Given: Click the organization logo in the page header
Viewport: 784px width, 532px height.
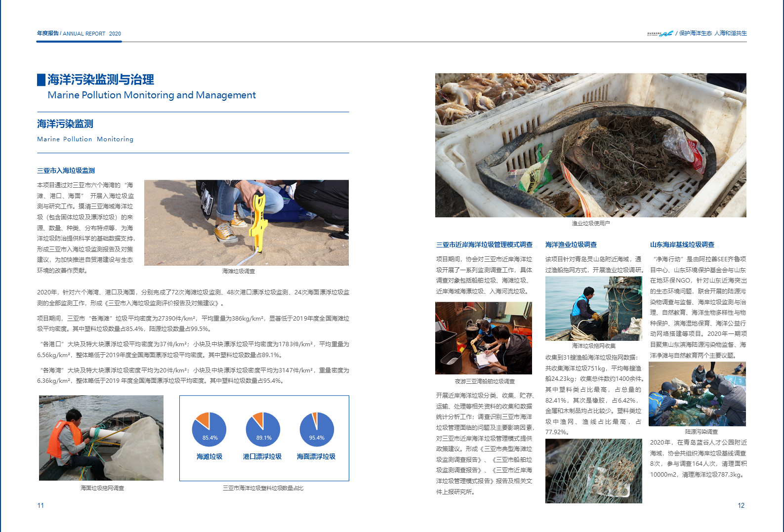Looking at the screenshot, I should click(660, 34).
